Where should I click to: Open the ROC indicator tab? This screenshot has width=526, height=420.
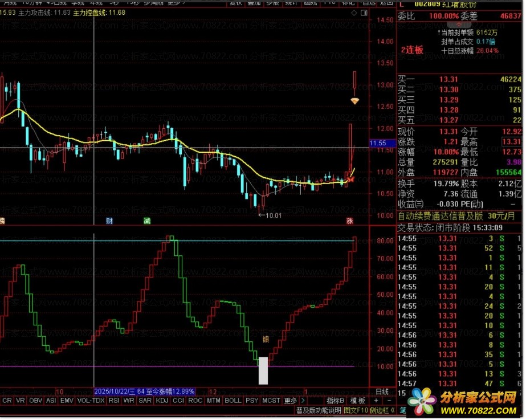coord(195,401)
